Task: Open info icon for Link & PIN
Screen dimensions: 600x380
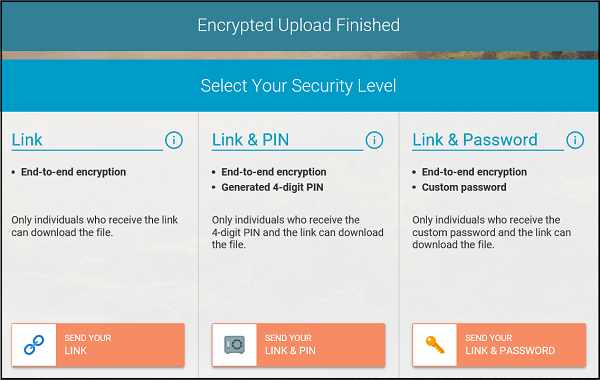Action: [374, 140]
